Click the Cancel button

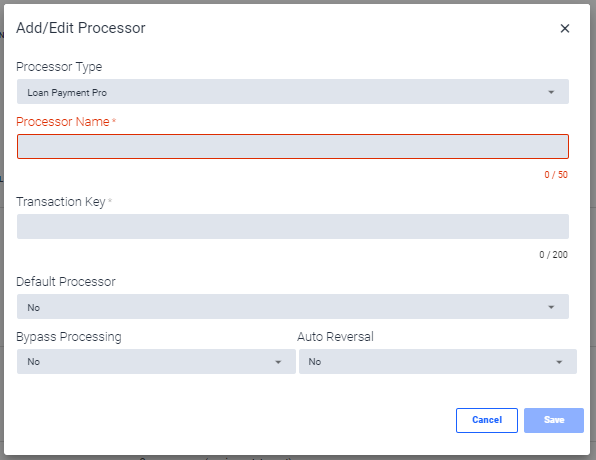[x=487, y=420]
